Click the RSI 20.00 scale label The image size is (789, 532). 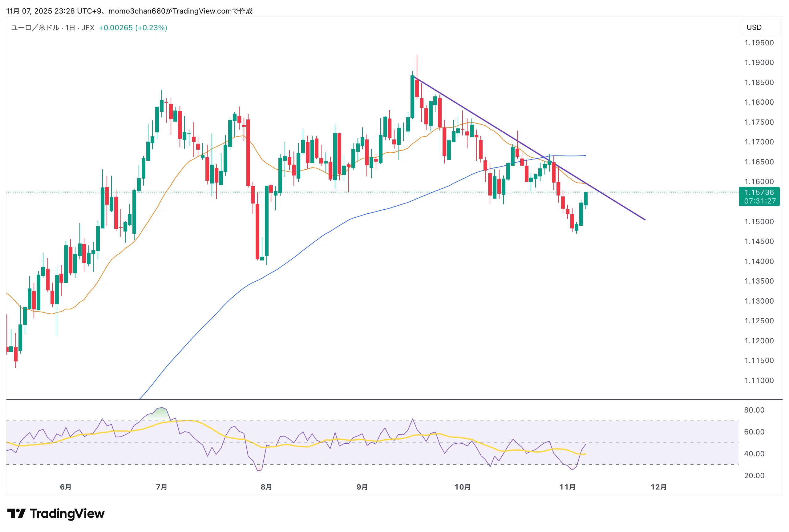coord(754,475)
